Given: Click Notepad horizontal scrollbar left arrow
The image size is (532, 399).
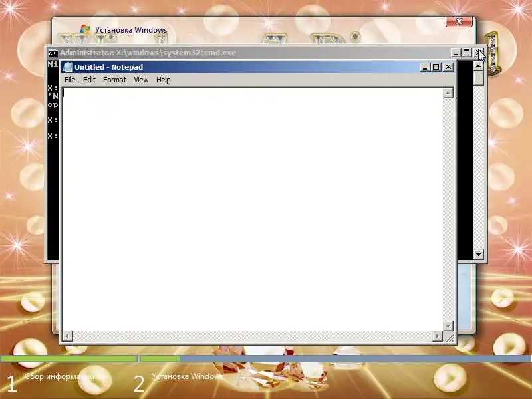Looking at the screenshot, I should (68, 336).
